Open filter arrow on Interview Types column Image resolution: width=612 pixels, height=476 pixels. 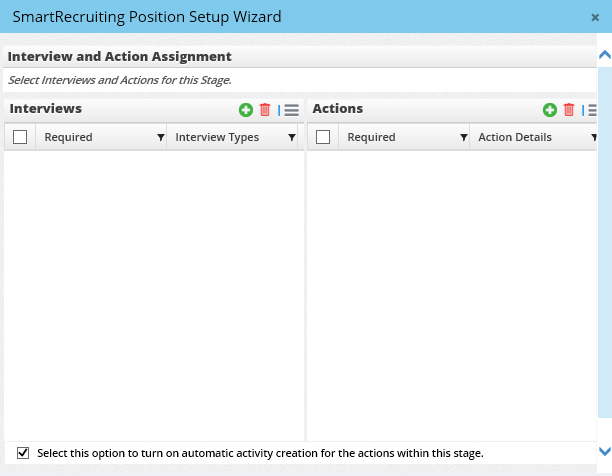point(292,138)
